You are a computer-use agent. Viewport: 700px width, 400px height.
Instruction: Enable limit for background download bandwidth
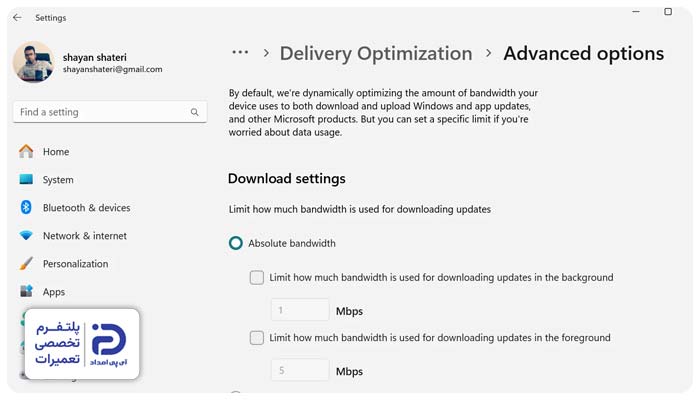pos(257,277)
